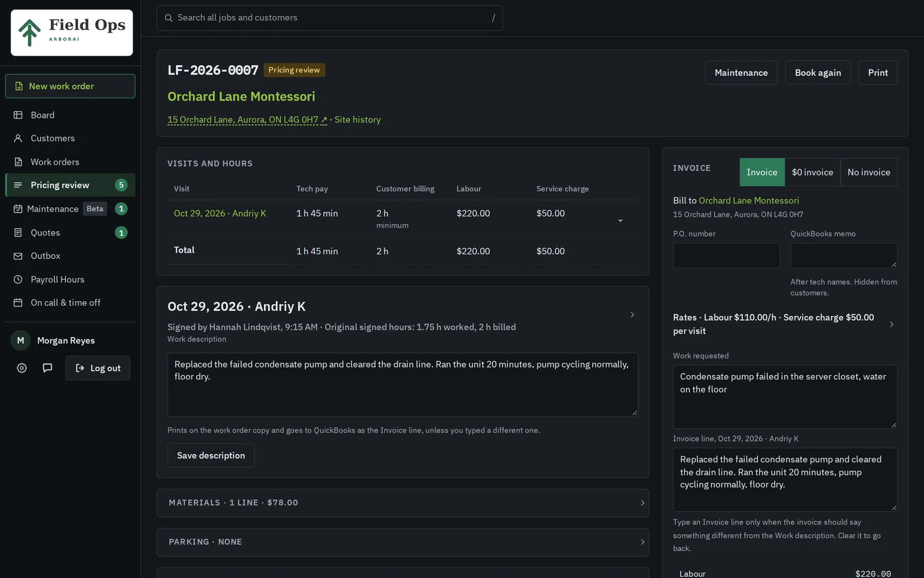Open the Oct 29, 2026 · Andriy K visit link
Screen dimensions: 924x578
pyautogui.click(x=220, y=213)
